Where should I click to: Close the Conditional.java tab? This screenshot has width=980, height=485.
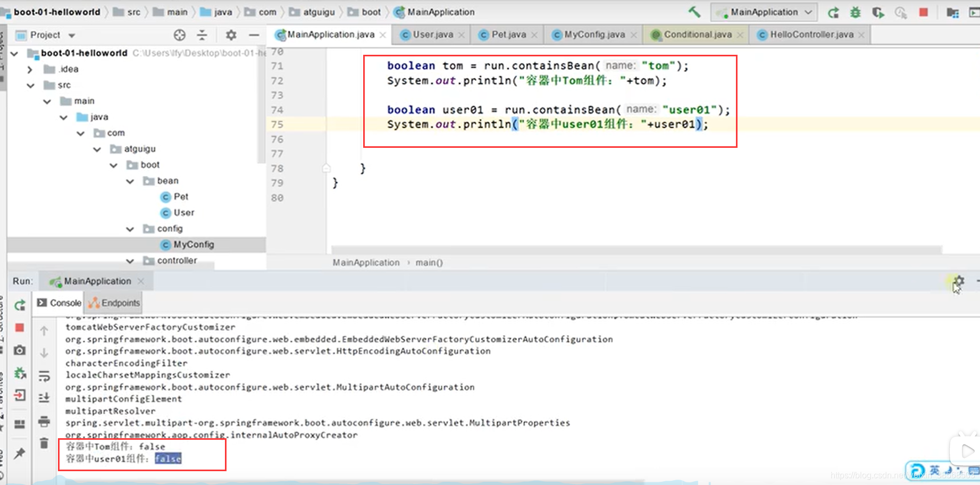(x=740, y=35)
